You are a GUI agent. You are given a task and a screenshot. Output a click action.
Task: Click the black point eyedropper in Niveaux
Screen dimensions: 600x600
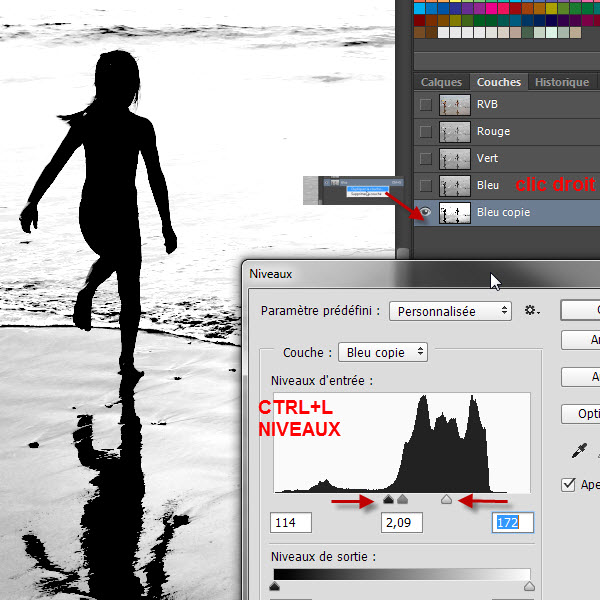[579, 452]
